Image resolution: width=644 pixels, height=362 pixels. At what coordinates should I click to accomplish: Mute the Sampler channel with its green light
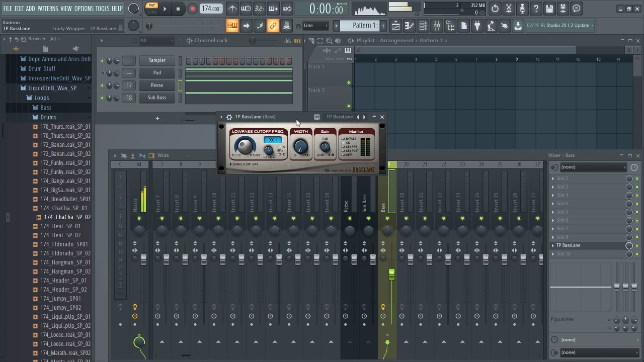(x=102, y=61)
